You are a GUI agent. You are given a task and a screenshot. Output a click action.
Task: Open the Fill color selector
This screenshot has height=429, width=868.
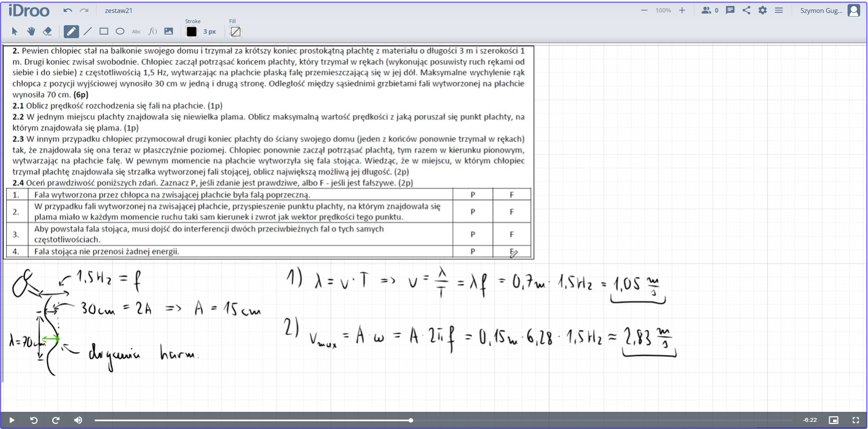click(236, 32)
